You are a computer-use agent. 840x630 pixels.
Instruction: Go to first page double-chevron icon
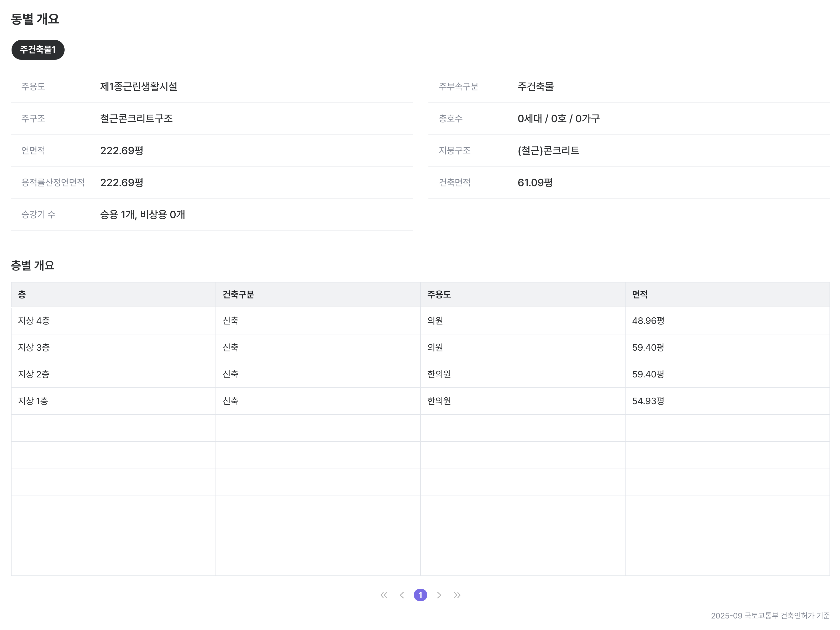[x=384, y=595]
